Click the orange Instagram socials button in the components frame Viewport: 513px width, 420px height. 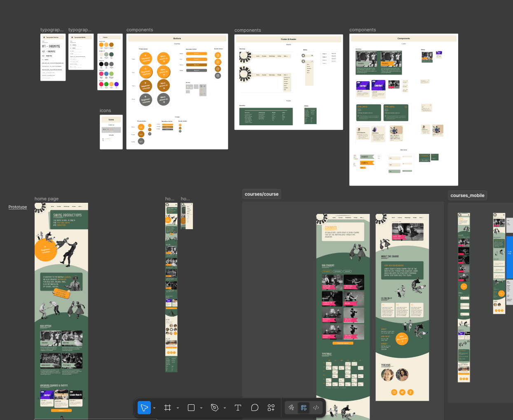coord(218,55)
